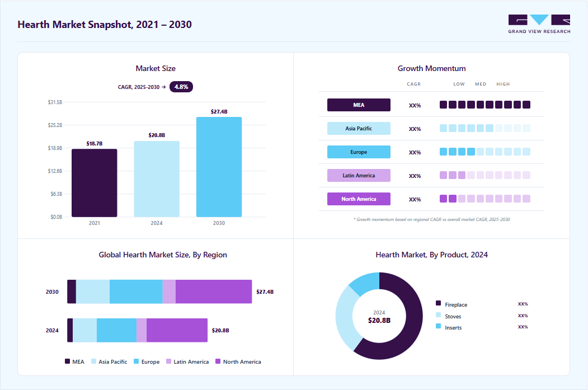Click the LOW column header

(459, 84)
